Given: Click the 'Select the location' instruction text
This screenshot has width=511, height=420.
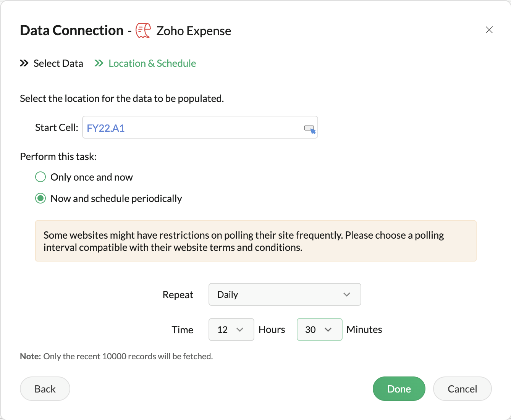Looking at the screenshot, I should (122, 99).
